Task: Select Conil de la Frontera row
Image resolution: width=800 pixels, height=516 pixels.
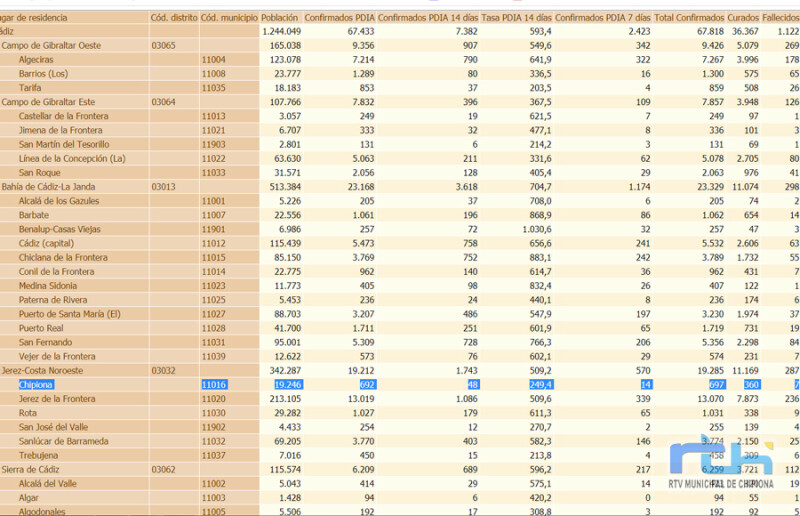Action: click(x=400, y=272)
